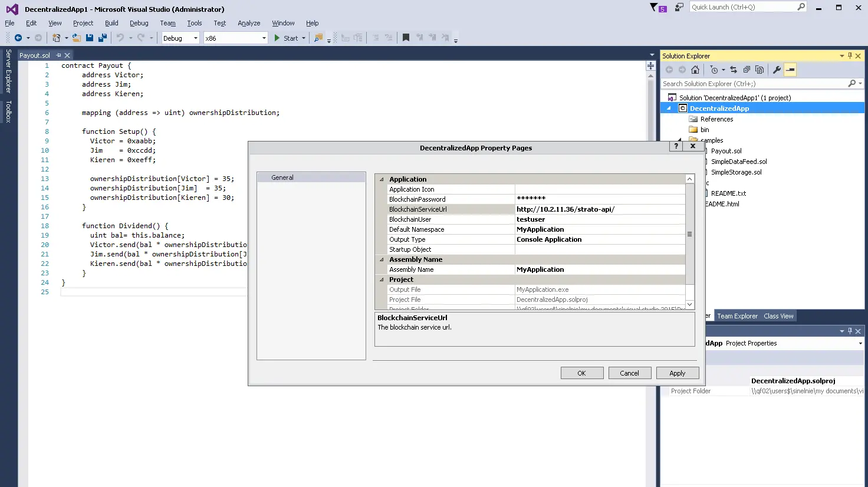Click the Send Feedback icon
The height and width of the screenshot is (487, 868).
[x=679, y=7]
